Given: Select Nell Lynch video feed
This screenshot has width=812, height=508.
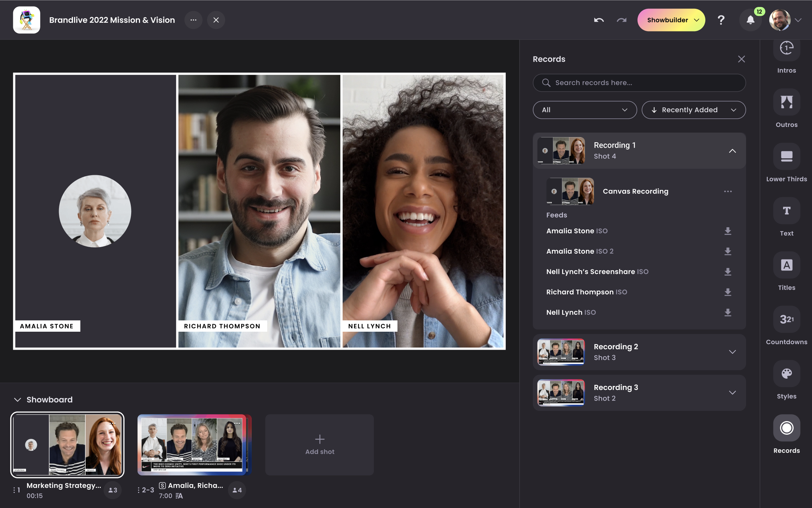Looking at the screenshot, I should (423, 211).
